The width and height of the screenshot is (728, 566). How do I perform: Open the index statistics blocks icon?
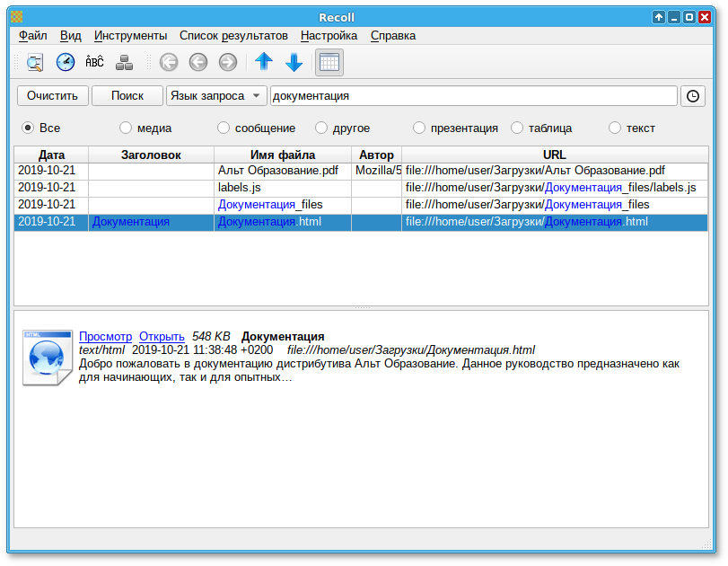(x=124, y=62)
